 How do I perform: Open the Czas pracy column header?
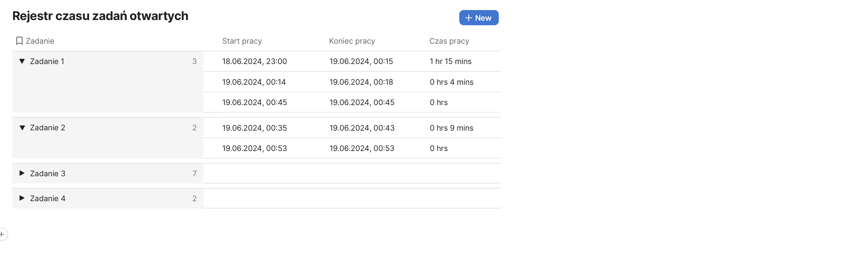[449, 41]
